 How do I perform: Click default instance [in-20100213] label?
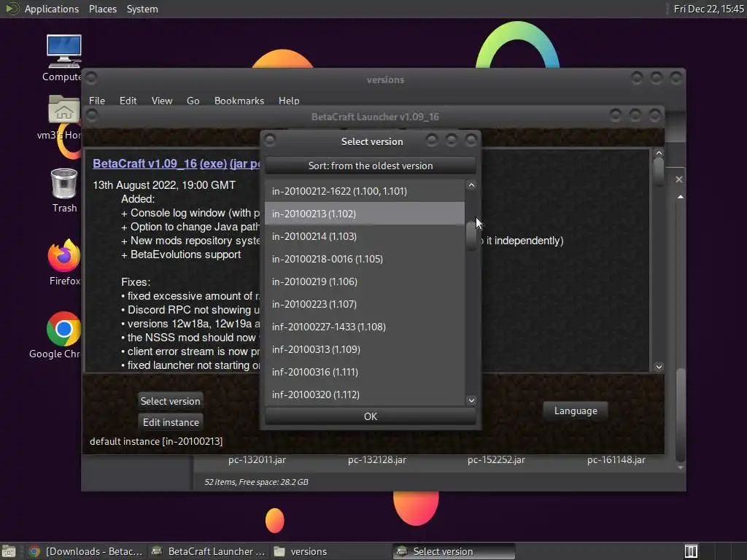point(156,441)
